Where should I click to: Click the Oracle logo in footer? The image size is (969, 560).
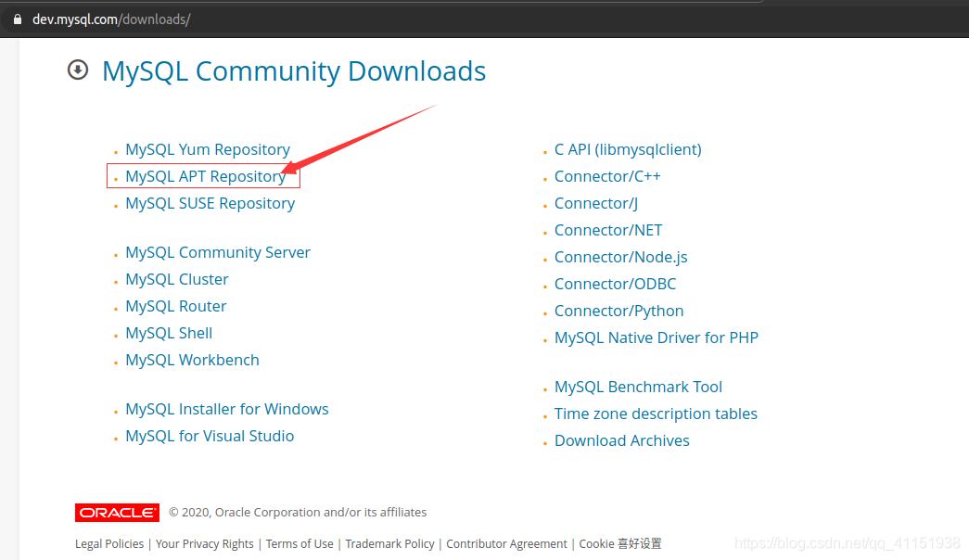(117, 513)
